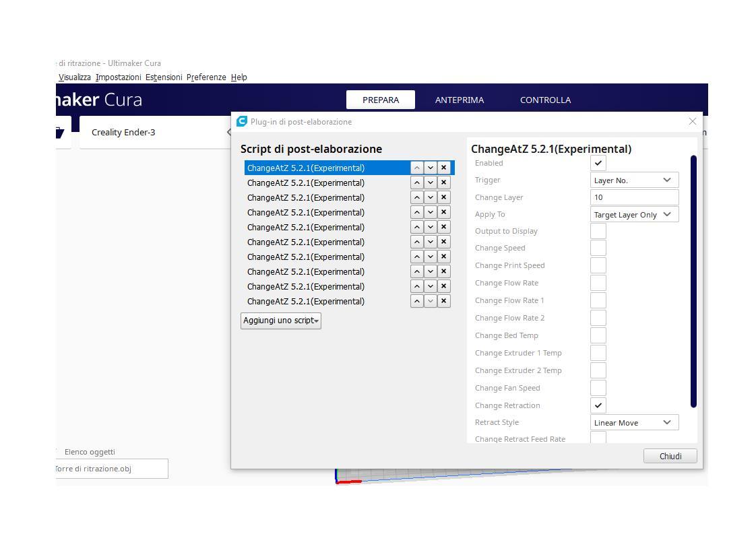Image resolution: width=756 pixels, height=534 pixels.
Task: Open the Estensioni menu
Action: coord(164,77)
